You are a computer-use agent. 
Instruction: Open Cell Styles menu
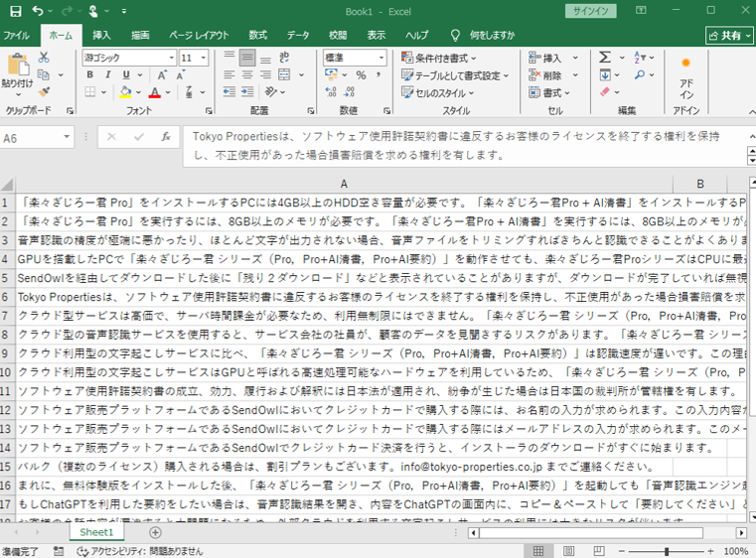pyautogui.click(x=438, y=92)
